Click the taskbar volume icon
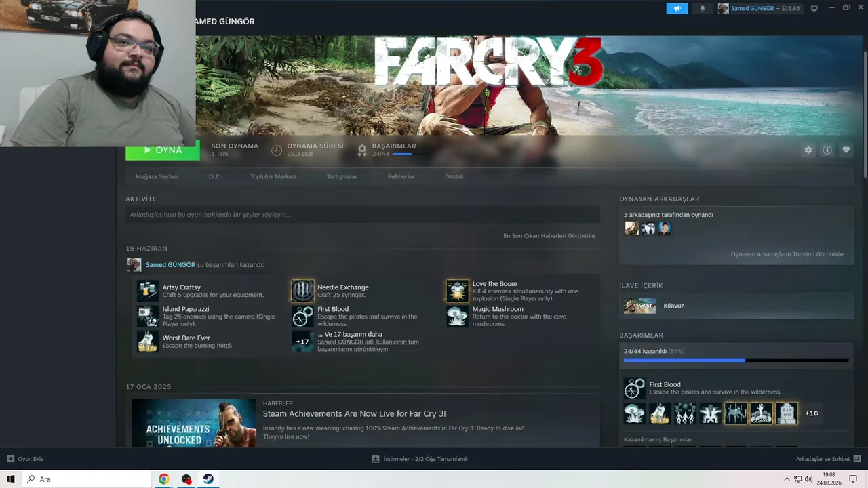 (x=808, y=479)
